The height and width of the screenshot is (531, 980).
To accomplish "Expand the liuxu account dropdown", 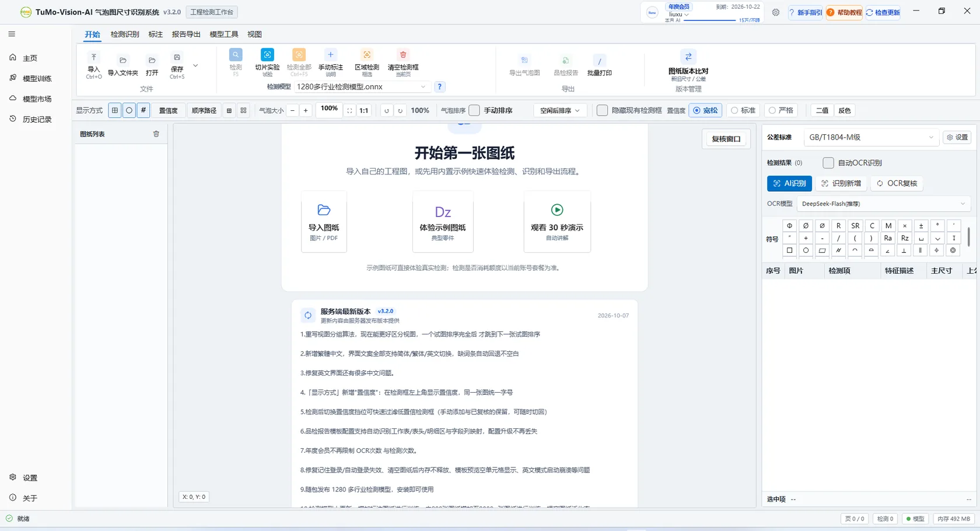I will (x=679, y=14).
